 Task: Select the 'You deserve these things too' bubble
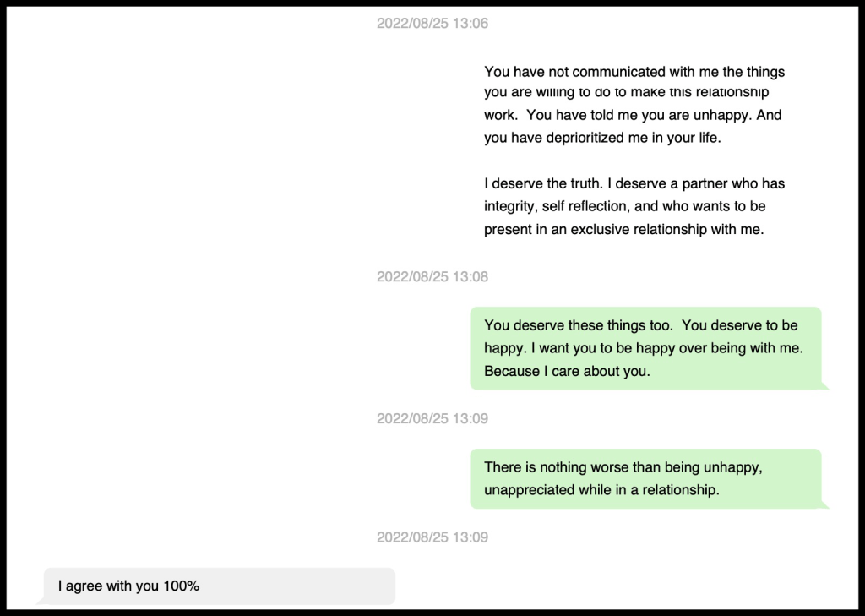[645, 348]
